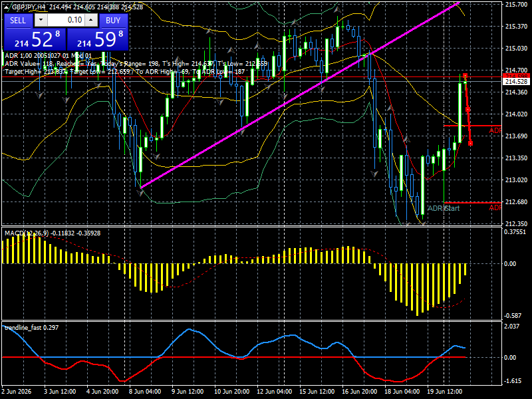Click the trendline_fast scale value 2.037
Viewport: 532px width, 399px height.
click(x=511, y=327)
